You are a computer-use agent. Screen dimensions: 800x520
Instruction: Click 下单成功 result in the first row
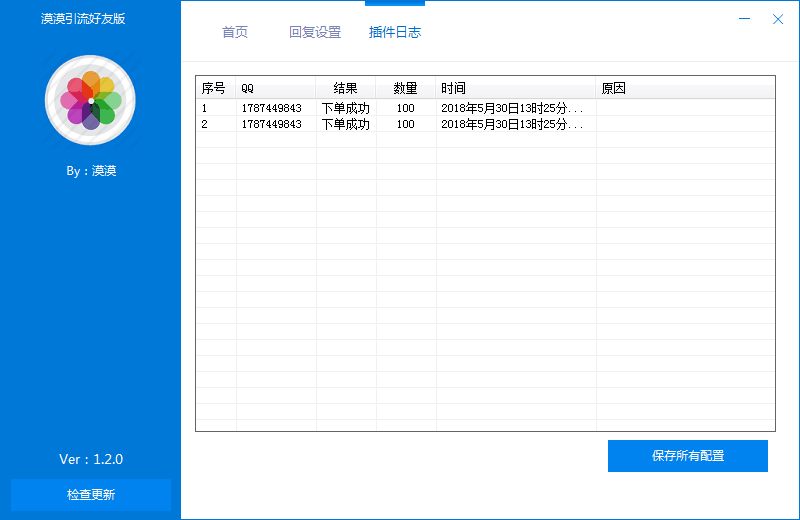point(346,108)
